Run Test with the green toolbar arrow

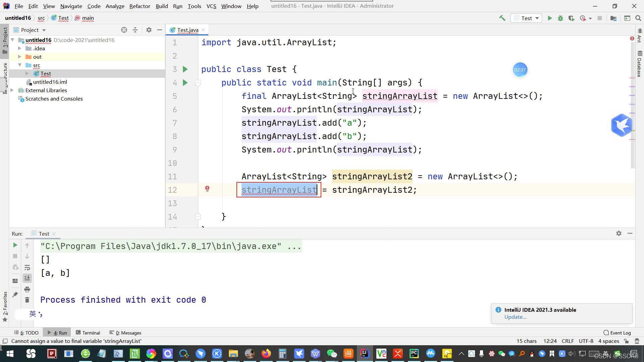pos(550,18)
